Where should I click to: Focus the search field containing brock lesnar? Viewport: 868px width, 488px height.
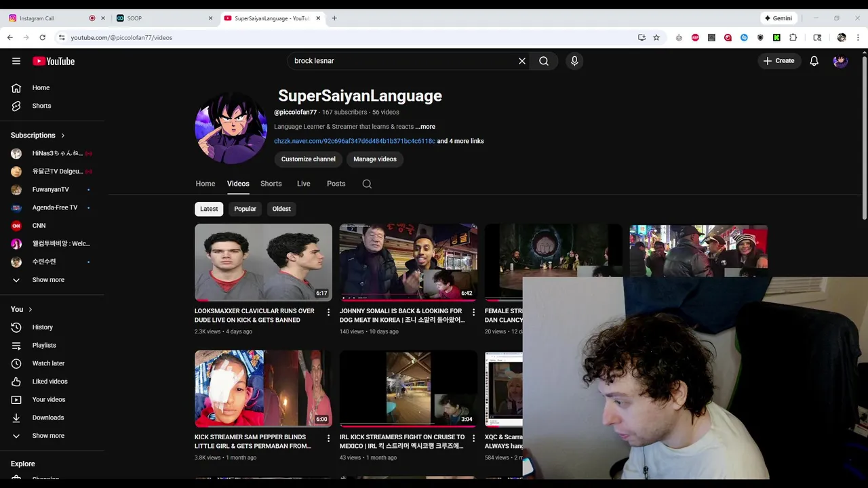403,61
